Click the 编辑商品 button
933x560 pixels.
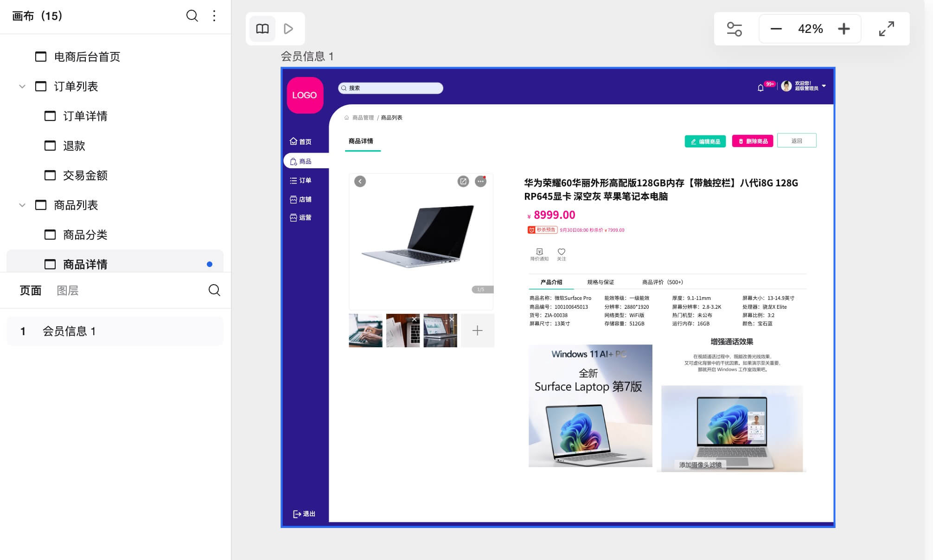[705, 141]
